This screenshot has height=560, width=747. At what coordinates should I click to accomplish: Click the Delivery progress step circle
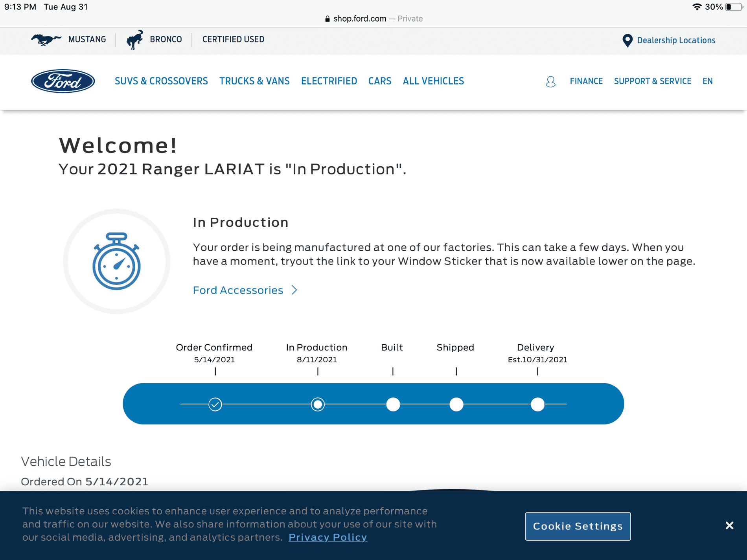click(x=537, y=404)
